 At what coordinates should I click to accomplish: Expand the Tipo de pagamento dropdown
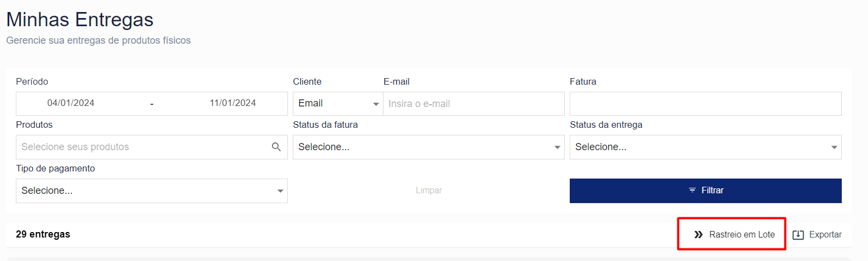point(152,191)
